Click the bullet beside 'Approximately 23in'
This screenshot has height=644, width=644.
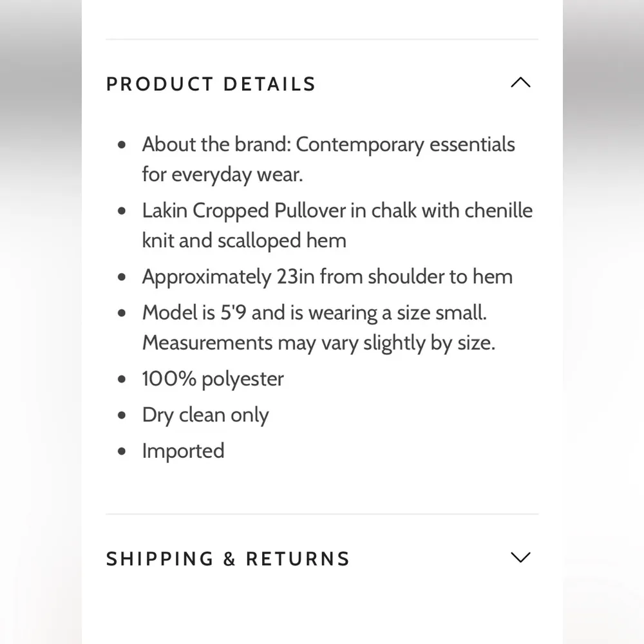(x=122, y=278)
